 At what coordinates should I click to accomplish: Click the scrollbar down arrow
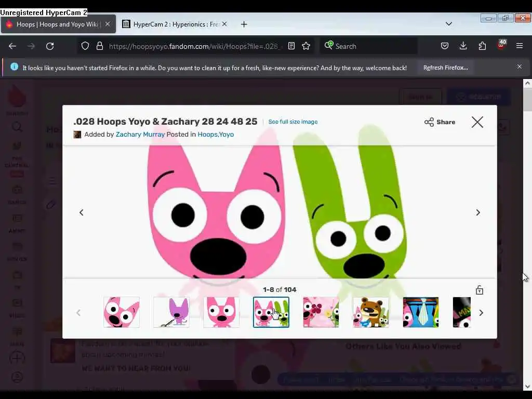pos(527,386)
